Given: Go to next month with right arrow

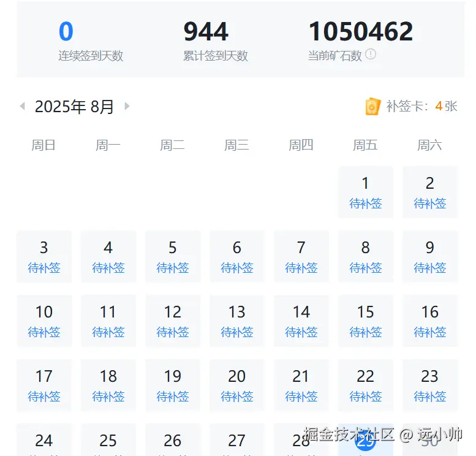Looking at the screenshot, I should pos(127,106).
